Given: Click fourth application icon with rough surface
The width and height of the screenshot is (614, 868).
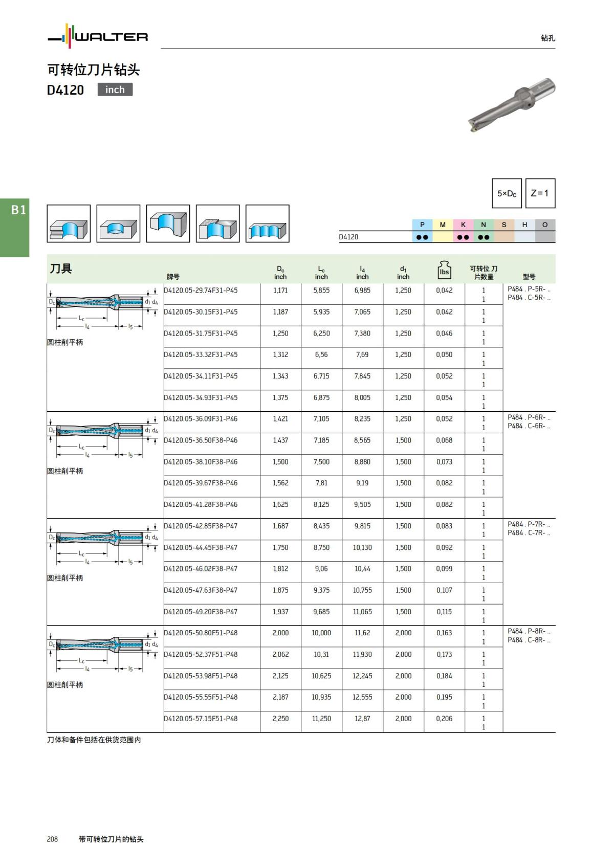Looking at the screenshot, I should [x=218, y=224].
